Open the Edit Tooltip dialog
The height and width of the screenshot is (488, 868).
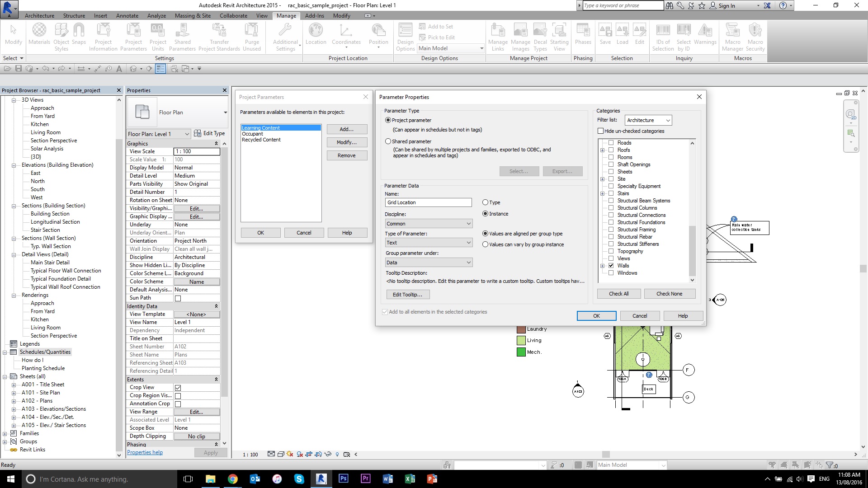click(408, 294)
